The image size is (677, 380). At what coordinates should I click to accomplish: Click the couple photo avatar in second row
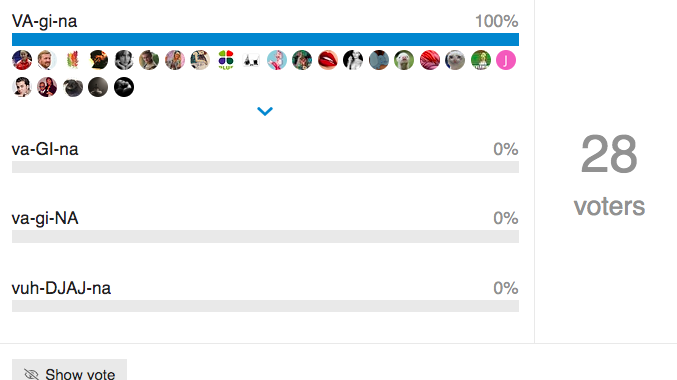[47, 87]
